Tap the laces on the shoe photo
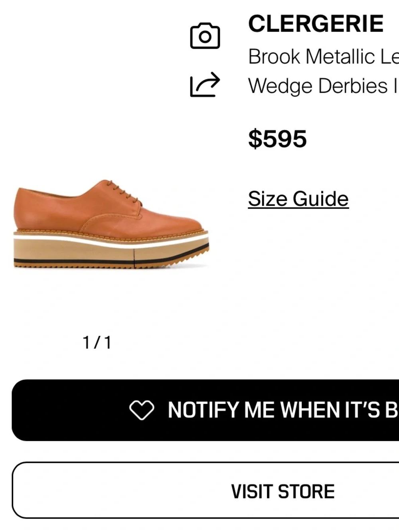 point(124,191)
